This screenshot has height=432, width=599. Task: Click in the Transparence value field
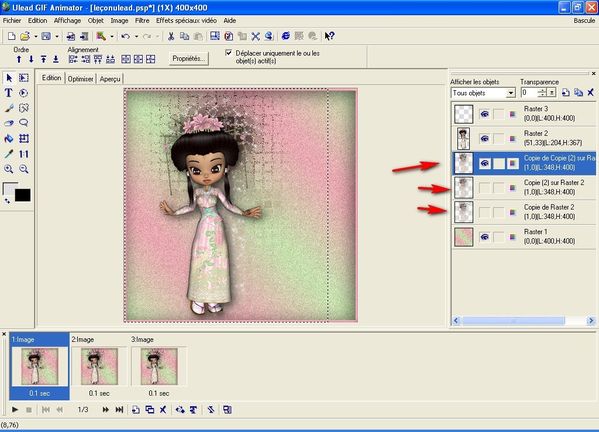point(529,92)
